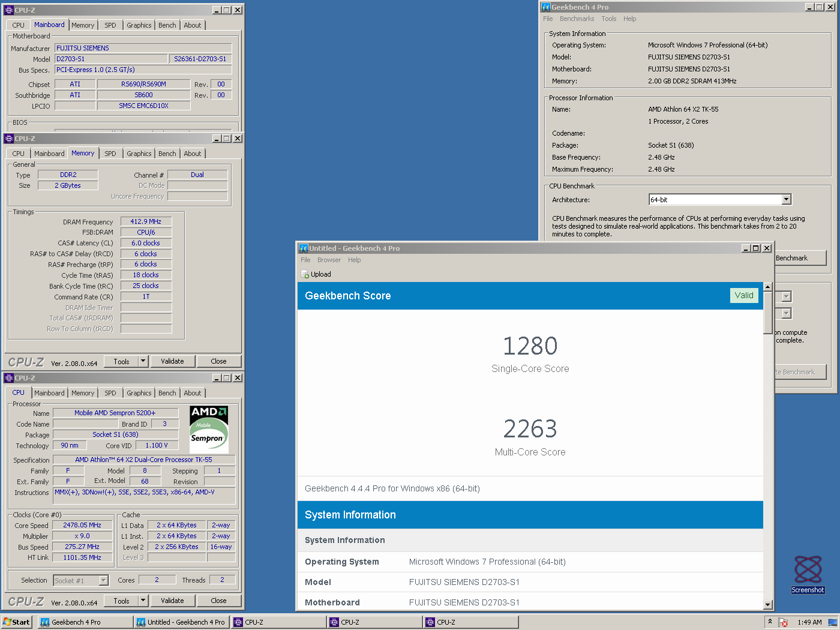Click the Manufacturer FUJITSU SIEMENS field in CPU-Z
840x630 pixels.
[143, 48]
